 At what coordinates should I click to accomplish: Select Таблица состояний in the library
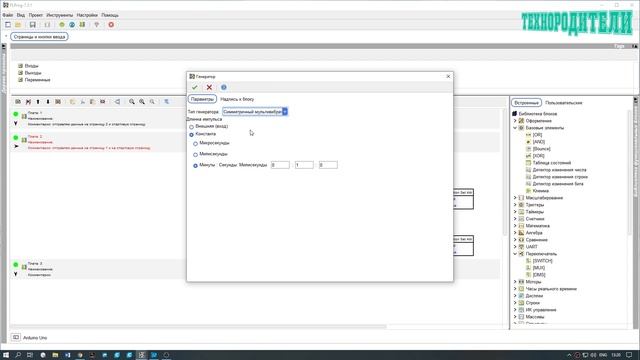[x=552, y=162]
